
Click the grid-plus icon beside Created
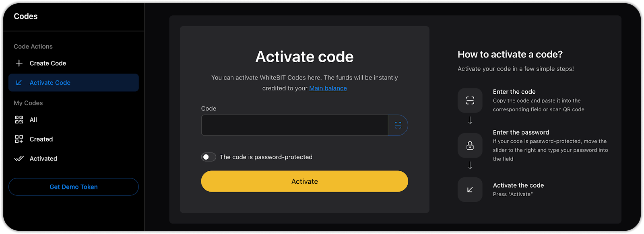click(x=19, y=139)
